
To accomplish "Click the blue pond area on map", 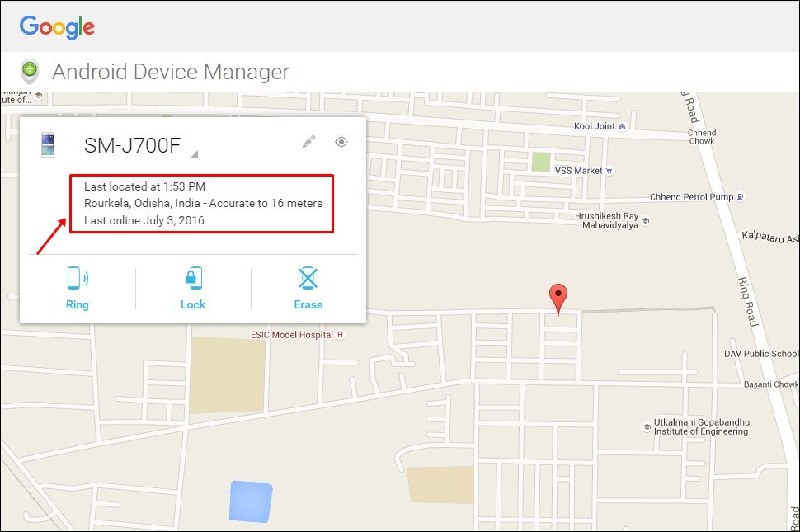I will point(251,501).
